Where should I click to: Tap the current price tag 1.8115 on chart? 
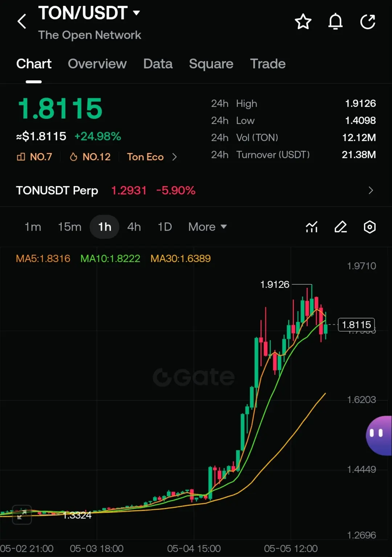coord(356,324)
